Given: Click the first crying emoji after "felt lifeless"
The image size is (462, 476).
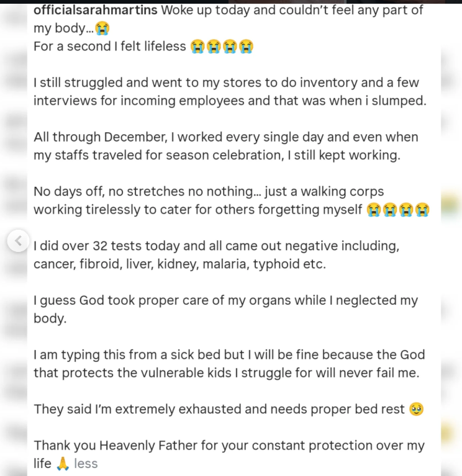Looking at the screenshot, I should tap(198, 47).
